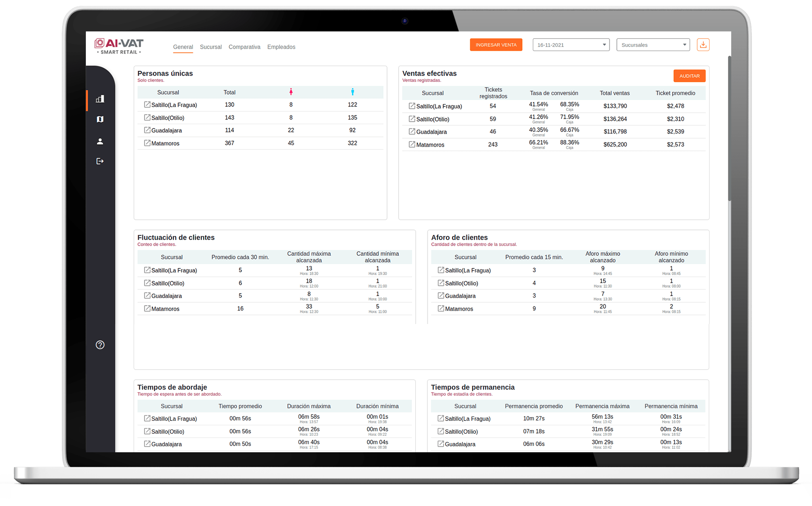
Task: Click Saltillo(Otilio) caja conversion 71.95%
Action: tap(569, 117)
